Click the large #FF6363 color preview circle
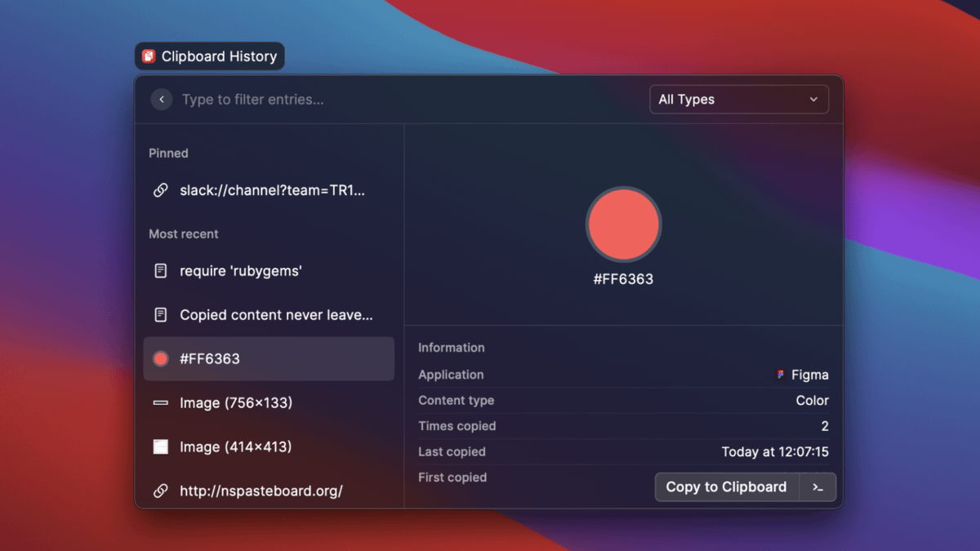Viewport: 980px width, 551px height. [x=623, y=224]
